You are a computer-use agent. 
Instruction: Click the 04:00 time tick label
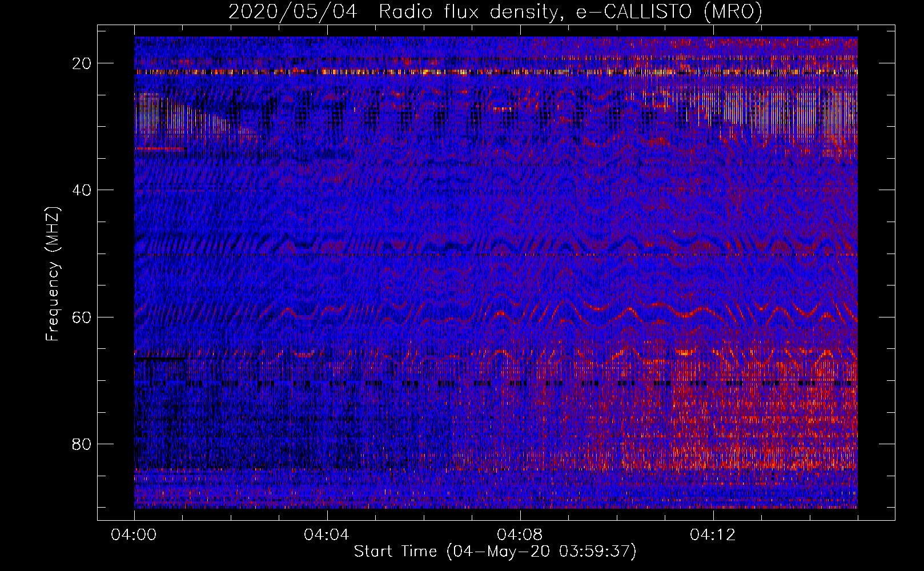tap(134, 535)
